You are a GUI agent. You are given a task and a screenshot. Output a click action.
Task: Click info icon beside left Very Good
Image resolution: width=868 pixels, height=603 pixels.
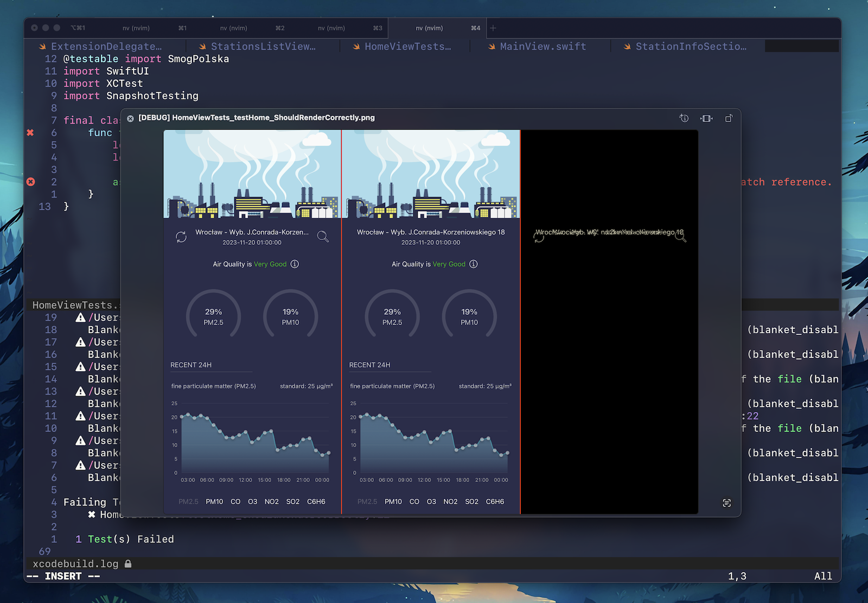(x=295, y=264)
